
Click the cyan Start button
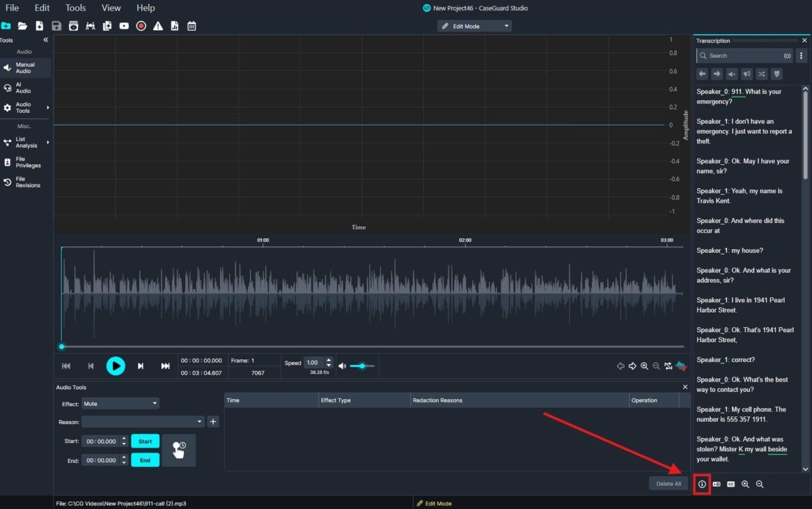coord(145,441)
